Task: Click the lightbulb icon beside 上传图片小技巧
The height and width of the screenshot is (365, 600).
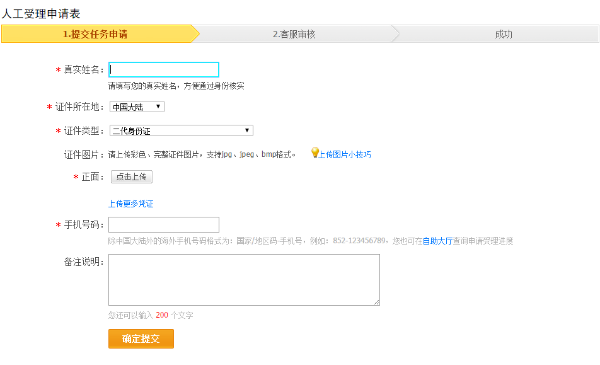Action: pyautogui.click(x=315, y=152)
